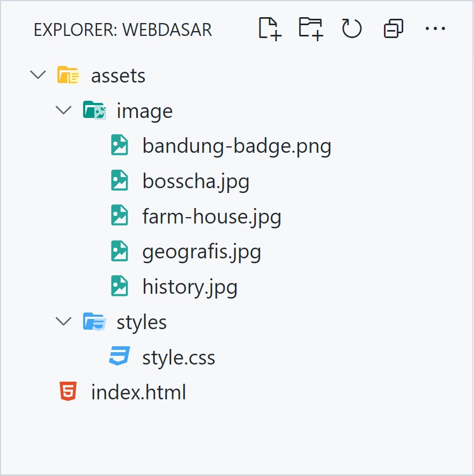
Task: Click the New File icon
Action: (270, 29)
